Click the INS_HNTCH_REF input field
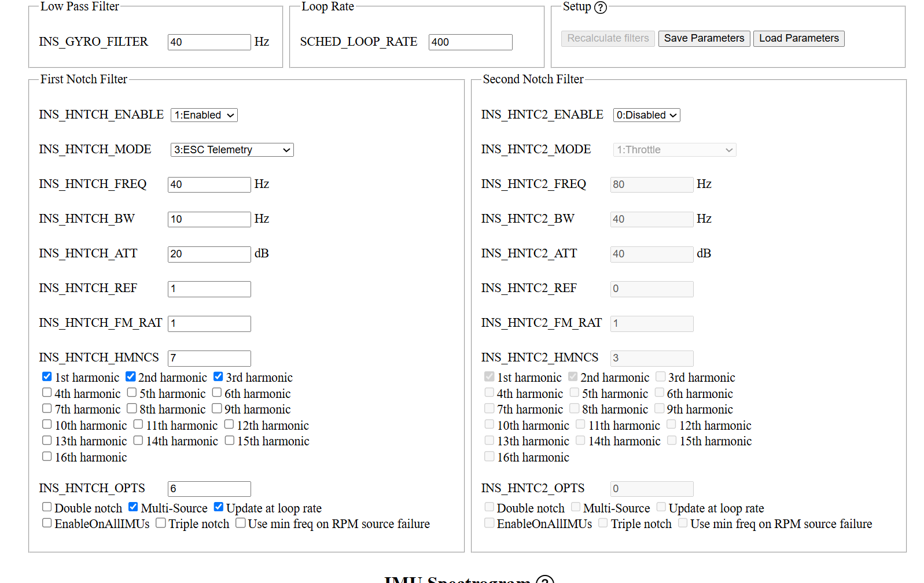 coord(209,289)
